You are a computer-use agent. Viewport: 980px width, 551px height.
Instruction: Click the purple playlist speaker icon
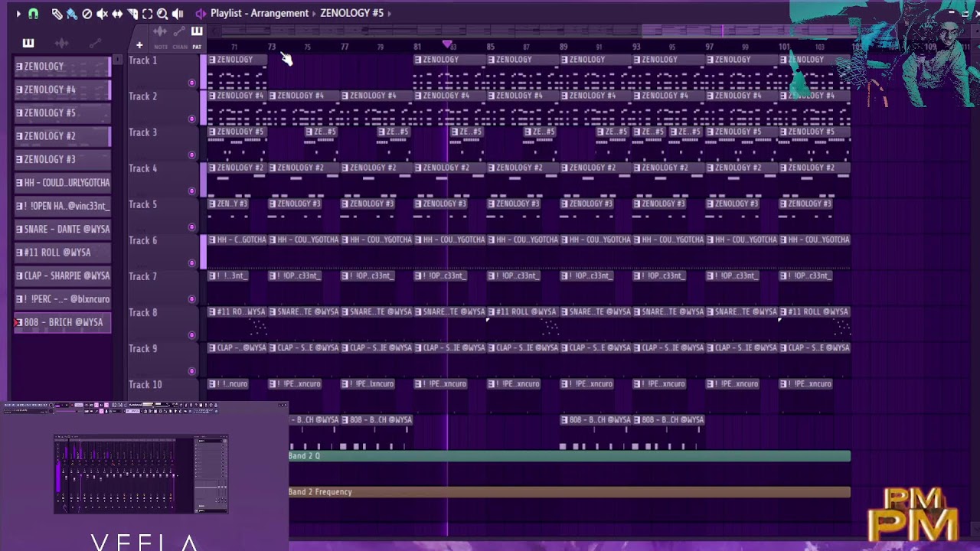[201, 13]
